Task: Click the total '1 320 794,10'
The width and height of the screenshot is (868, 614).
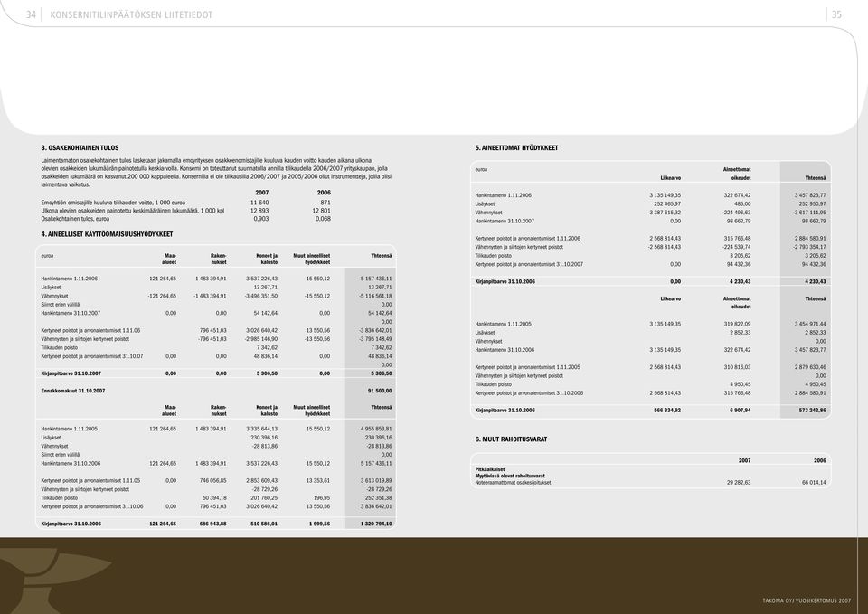Action: [x=376, y=524]
